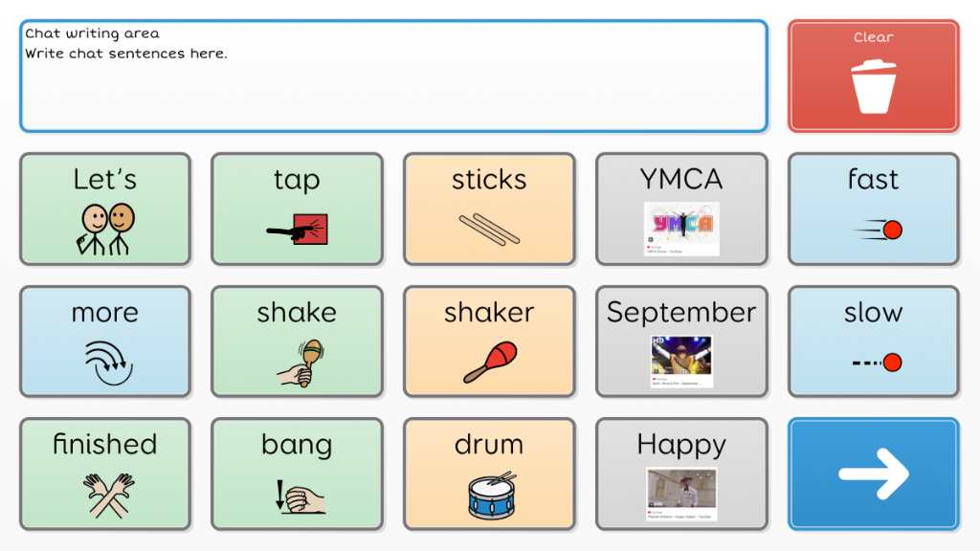
Task: Choose the "finished" crossed hands cell
Action: point(105,474)
